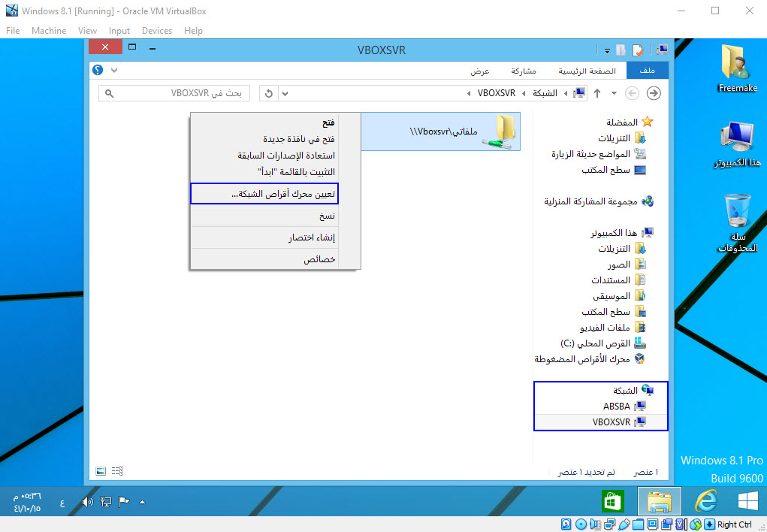Click the display monitor icon in VirtualBox status bar
Viewport: 767px width, 532px height.
[x=653, y=524]
